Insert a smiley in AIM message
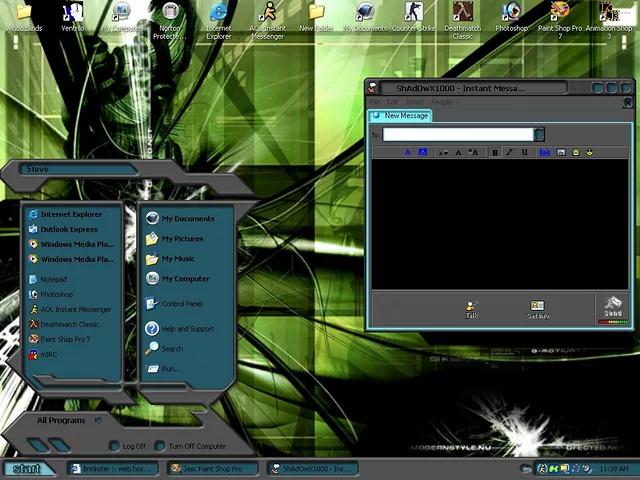The height and width of the screenshot is (480, 640). click(589, 152)
